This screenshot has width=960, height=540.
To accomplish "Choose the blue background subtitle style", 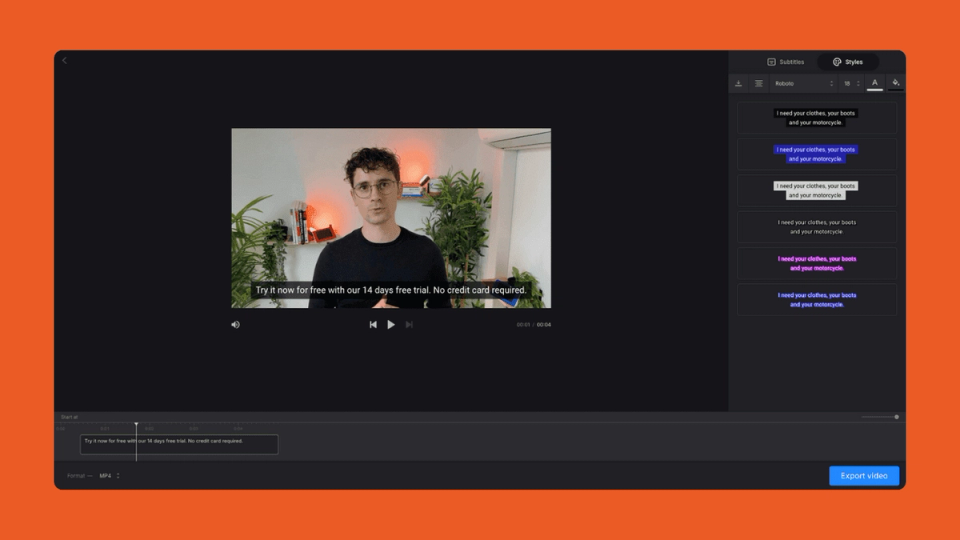I will [817, 154].
